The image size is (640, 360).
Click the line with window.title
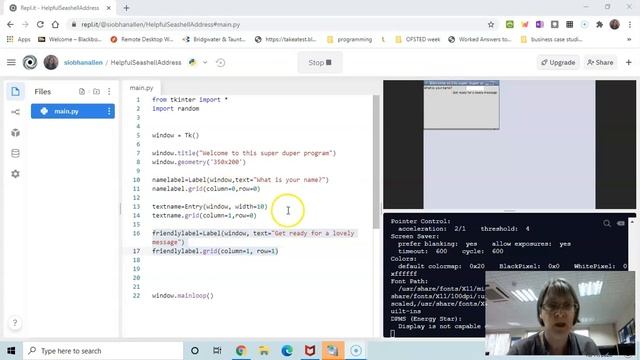click(x=244, y=153)
